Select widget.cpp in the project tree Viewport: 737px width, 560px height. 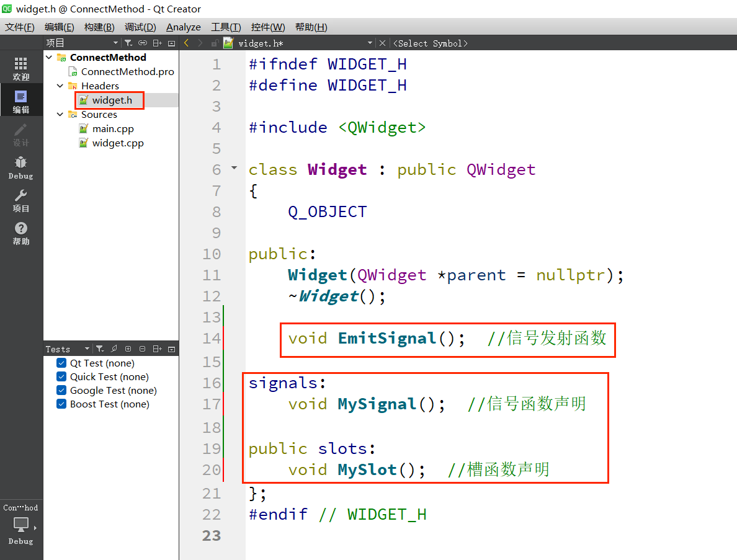coord(118,143)
